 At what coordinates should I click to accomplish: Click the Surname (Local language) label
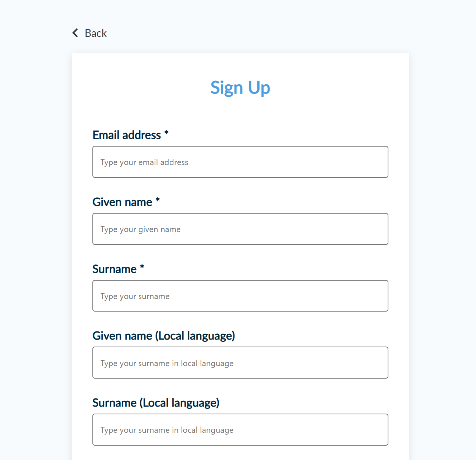click(156, 403)
